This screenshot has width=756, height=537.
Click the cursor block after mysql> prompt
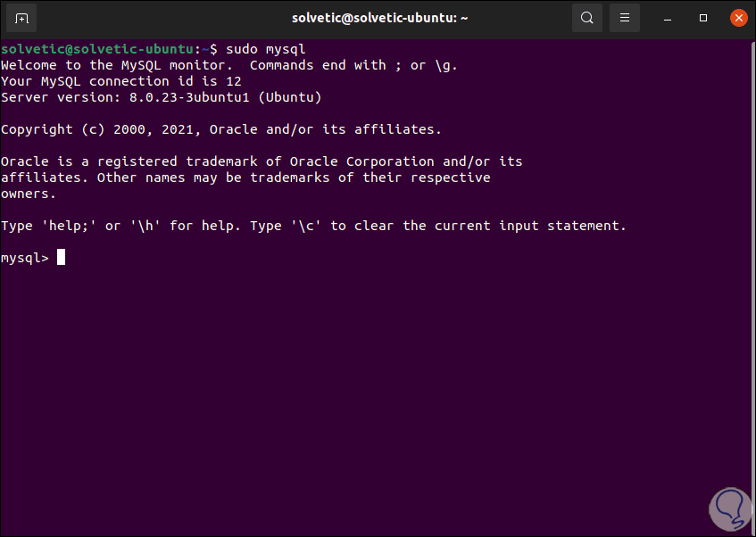pyautogui.click(x=61, y=258)
